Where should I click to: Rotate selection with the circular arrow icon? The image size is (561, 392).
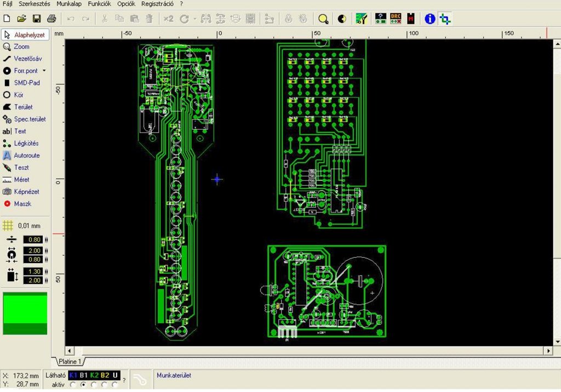[x=184, y=19]
